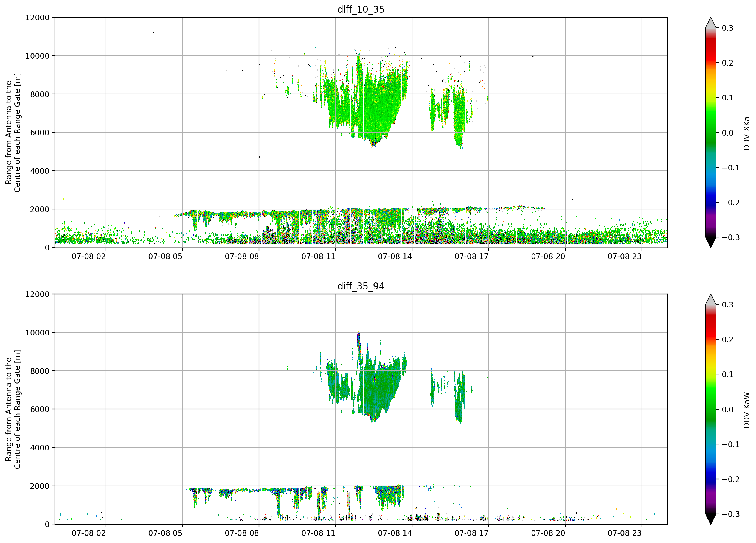
Task: Click "07-08 08" x-tick under diff_35_94
Action: [242, 533]
